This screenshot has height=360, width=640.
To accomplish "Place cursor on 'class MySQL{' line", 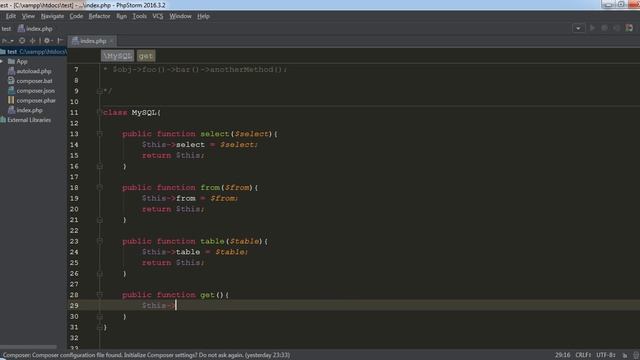I will point(132,112).
